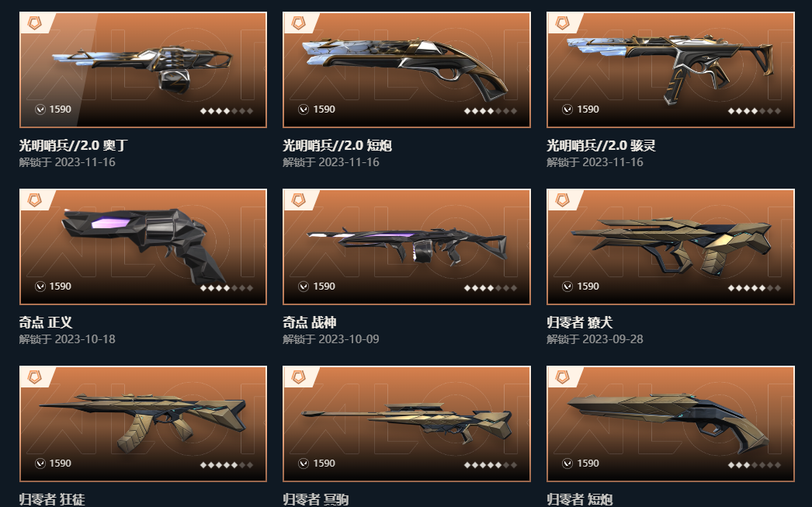Viewport: 812px width, 507px height.
Task: Click the VP currency icon on 归零者 獠犬 card
Action: [x=567, y=286]
